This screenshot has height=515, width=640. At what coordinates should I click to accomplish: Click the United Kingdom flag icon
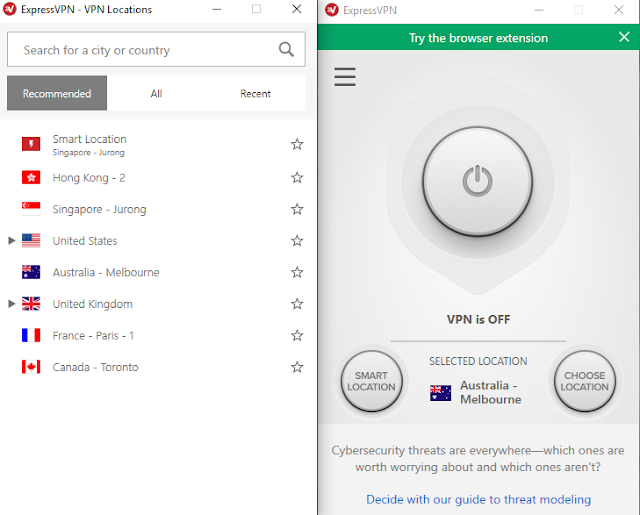(31, 304)
